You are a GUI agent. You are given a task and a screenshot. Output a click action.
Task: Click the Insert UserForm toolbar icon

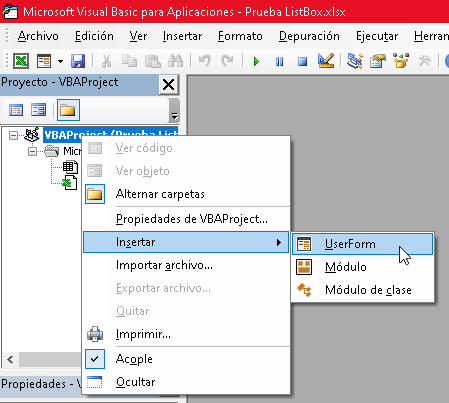pyautogui.click(x=44, y=61)
